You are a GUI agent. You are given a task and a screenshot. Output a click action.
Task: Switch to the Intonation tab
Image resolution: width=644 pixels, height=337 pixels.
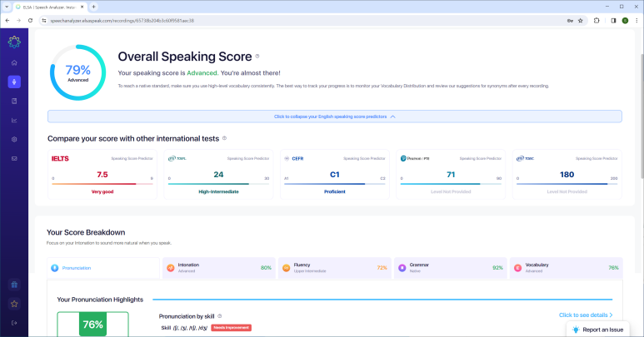pos(219,268)
